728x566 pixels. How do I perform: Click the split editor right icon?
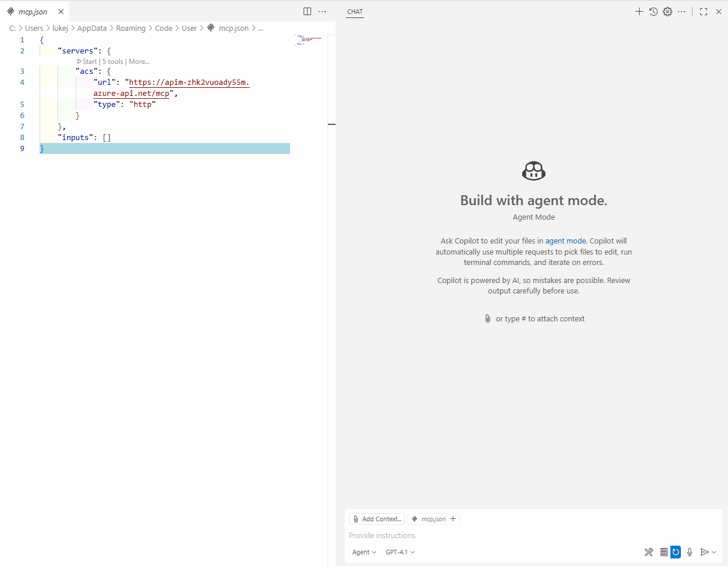tap(307, 12)
